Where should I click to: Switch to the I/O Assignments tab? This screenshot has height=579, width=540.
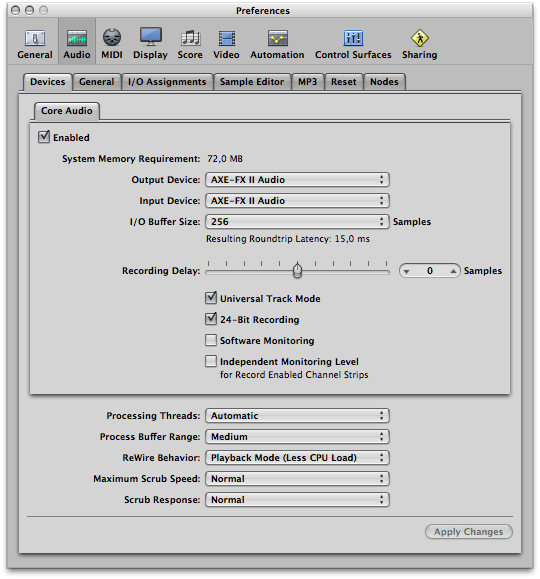167,82
